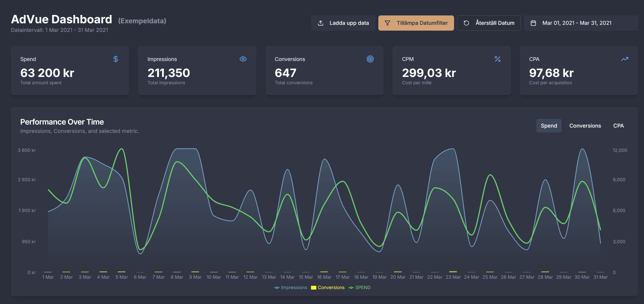This screenshot has height=304, width=644.
Task: Click the dollar icon on the Spend card
Action: (x=116, y=59)
